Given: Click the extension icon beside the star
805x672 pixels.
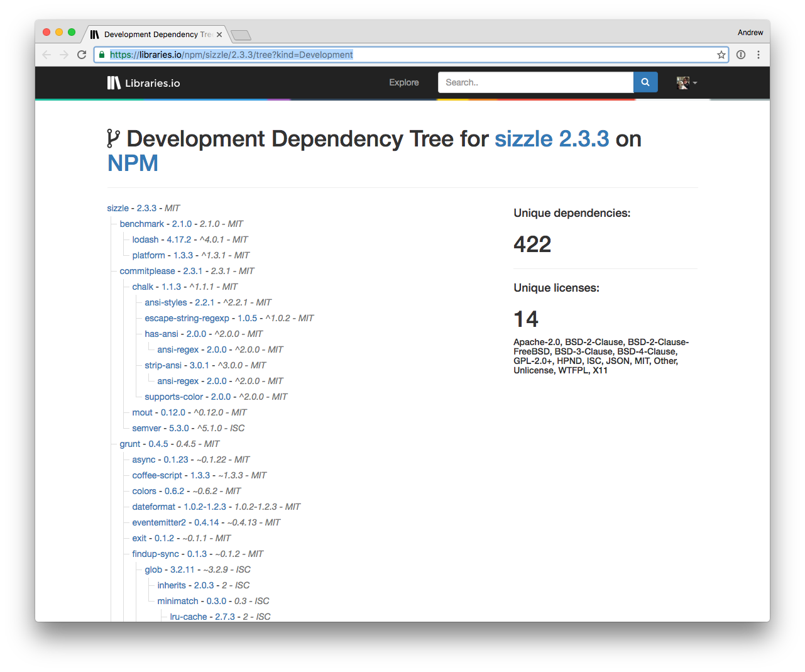Looking at the screenshot, I should (741, 55).
